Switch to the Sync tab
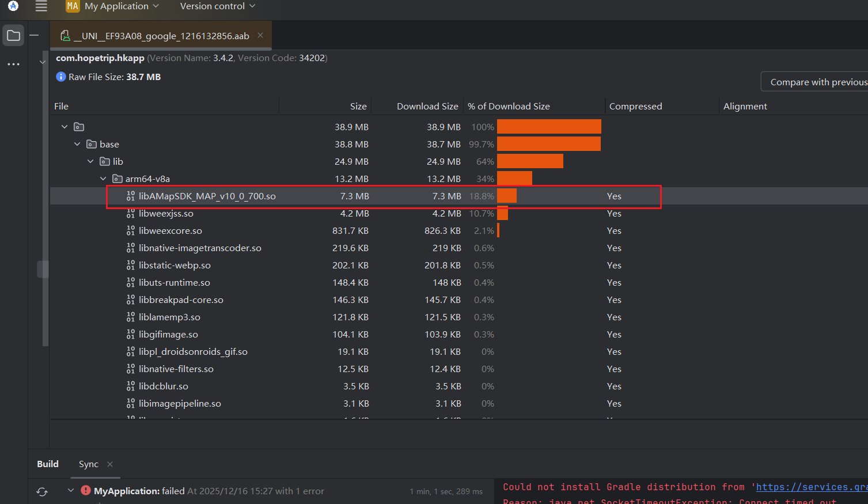This screenshot has height=504, width=868. (88, 464)
